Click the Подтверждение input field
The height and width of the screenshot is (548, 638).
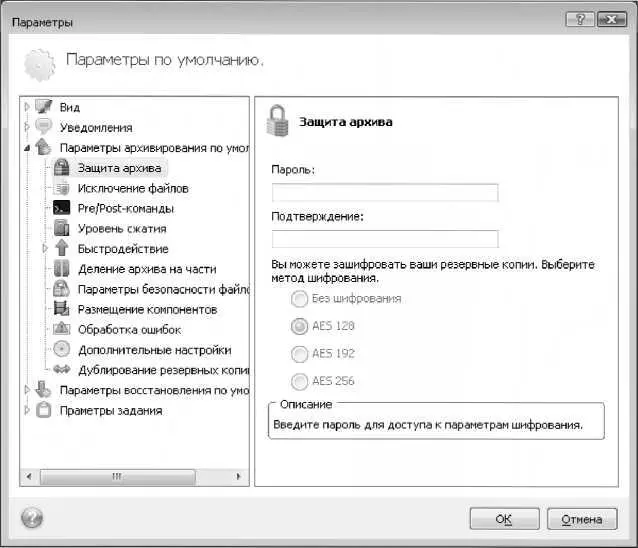point(385,239)
